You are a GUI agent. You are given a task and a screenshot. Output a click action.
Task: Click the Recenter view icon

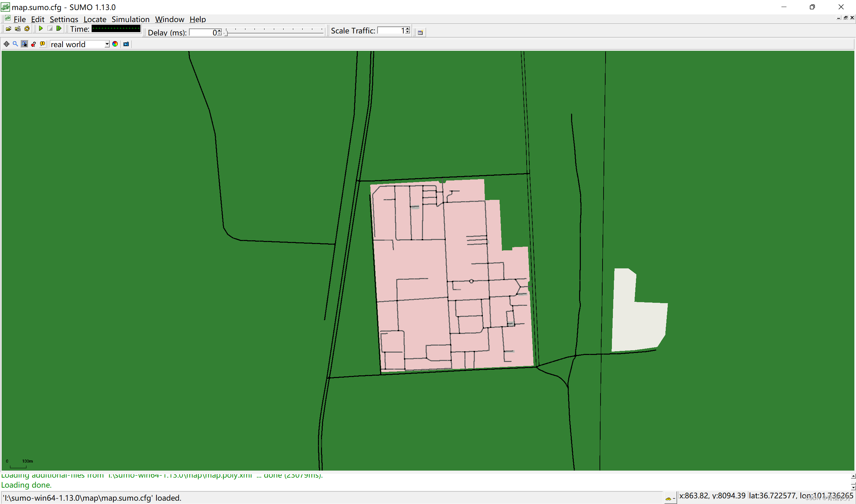click(x=6, y=44)
